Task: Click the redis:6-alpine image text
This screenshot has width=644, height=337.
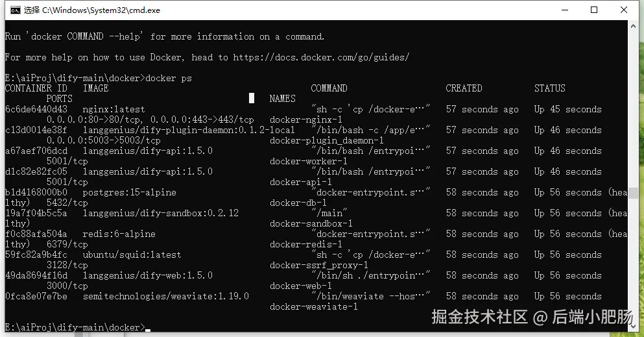Action: 119,234
